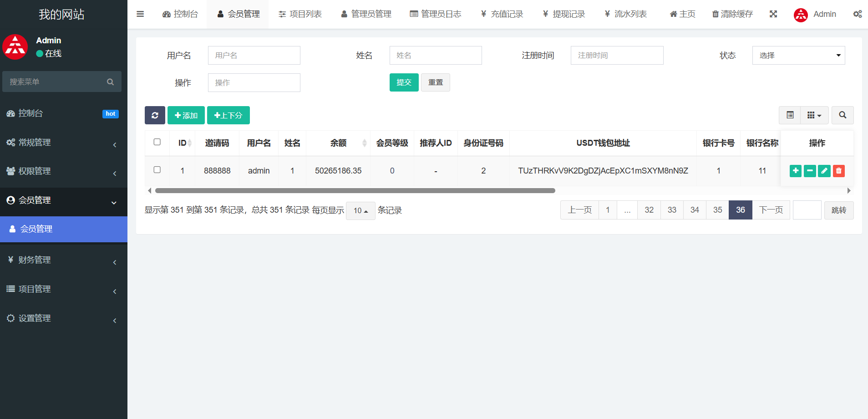Click the hamburger sidebar toggle icon
Screen dimensions: 868x419
[140, 14]
